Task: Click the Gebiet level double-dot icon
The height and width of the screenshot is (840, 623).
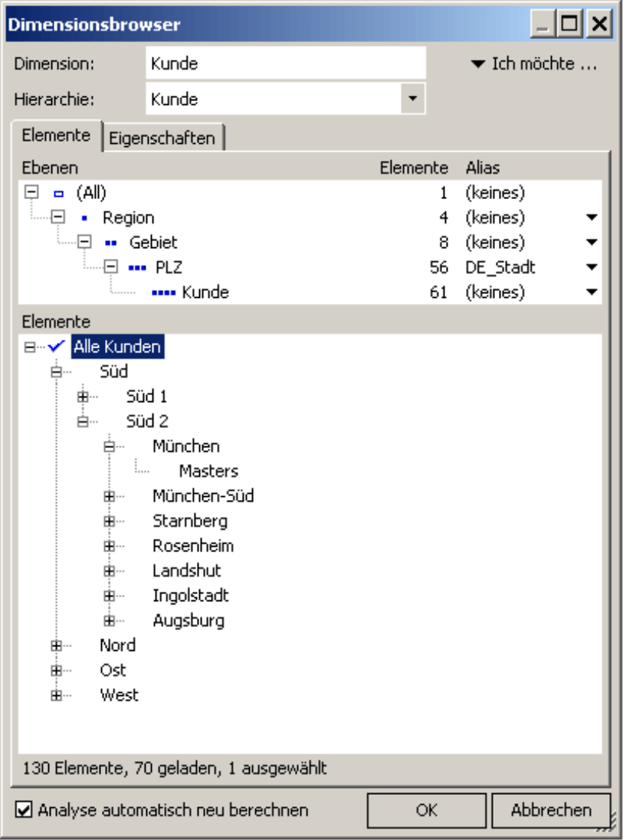Action: (x=110, y=243)
